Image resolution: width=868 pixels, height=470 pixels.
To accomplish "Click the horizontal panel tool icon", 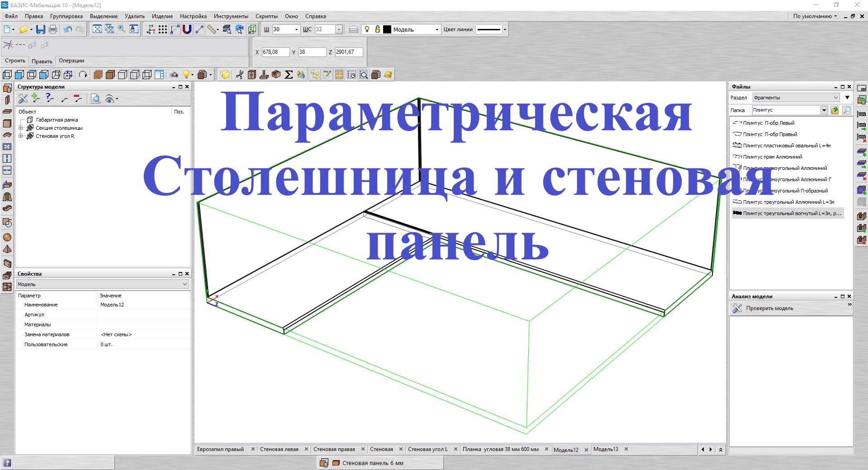I will [7, 111].
